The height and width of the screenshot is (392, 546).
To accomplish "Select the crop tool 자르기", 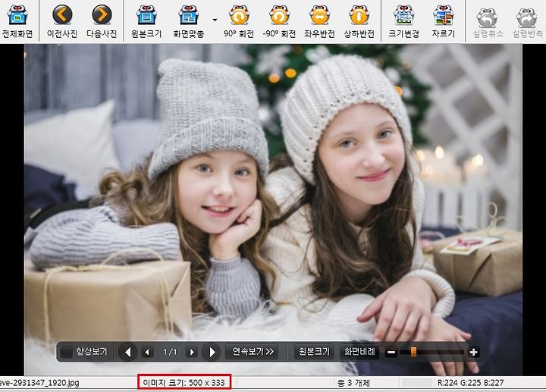I will coord(444,21).
